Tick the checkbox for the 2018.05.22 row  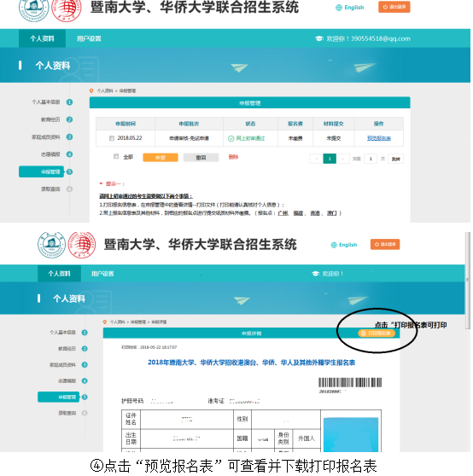click(x=112, y=138)
